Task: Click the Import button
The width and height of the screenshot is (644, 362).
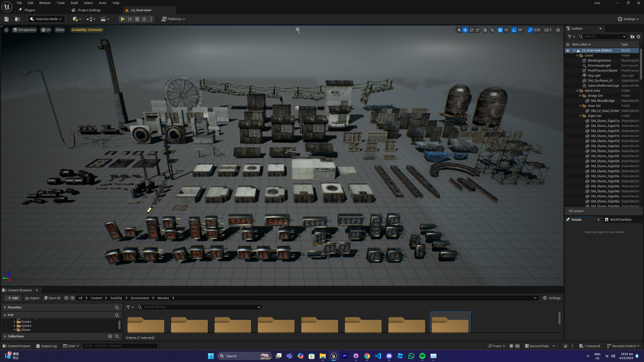Action: (x=32, y=298)
